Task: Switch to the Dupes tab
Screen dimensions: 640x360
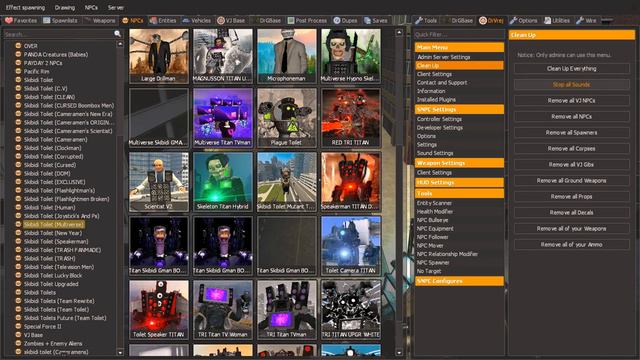Action: tap(345, 20)
